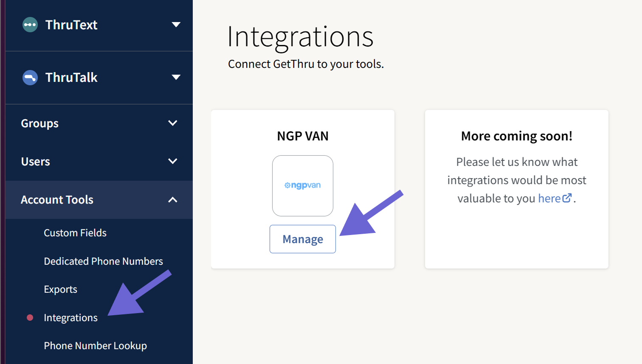The image size is (642, 364).
Task: Click the Integrations page heading
Action: [x=300, y=37]
